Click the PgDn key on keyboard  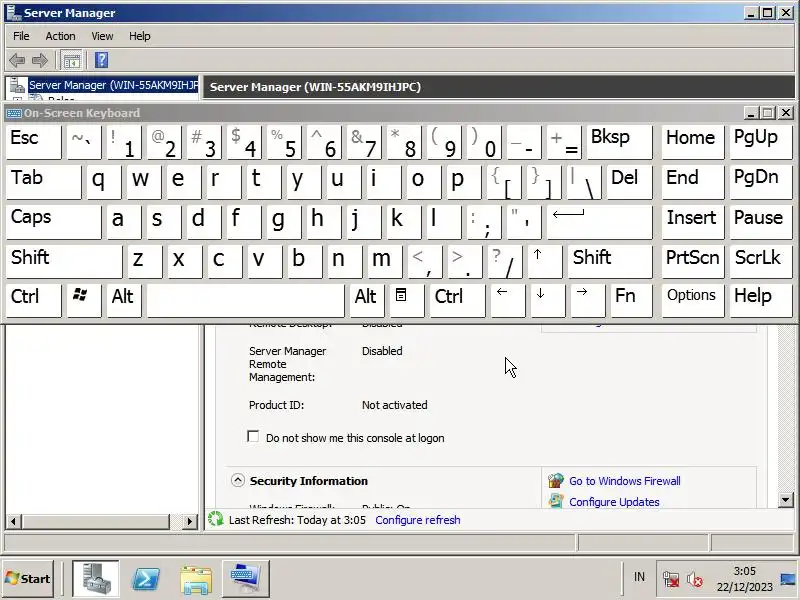(x=760, y=182)
